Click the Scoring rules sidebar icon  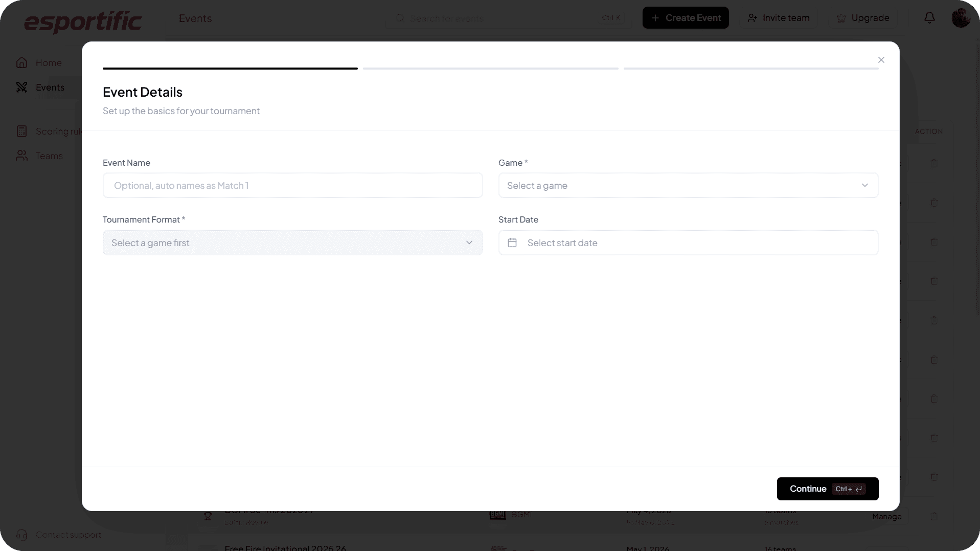click(21, 131)
